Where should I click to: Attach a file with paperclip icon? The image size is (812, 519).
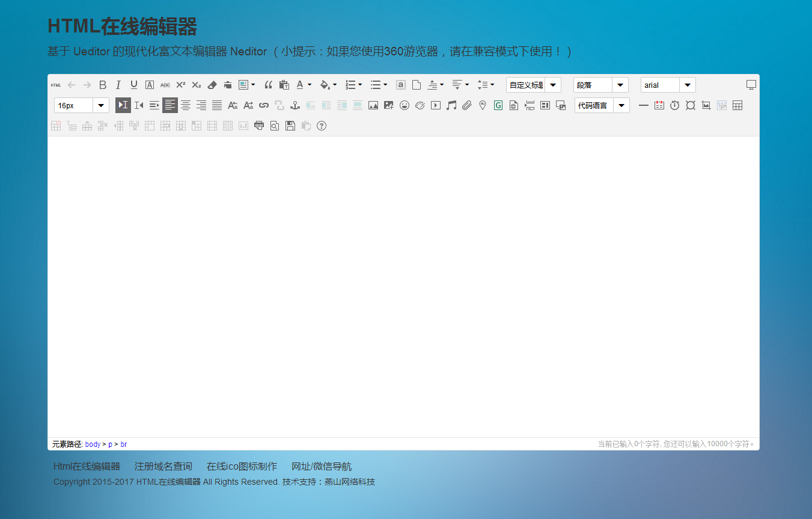467,105
